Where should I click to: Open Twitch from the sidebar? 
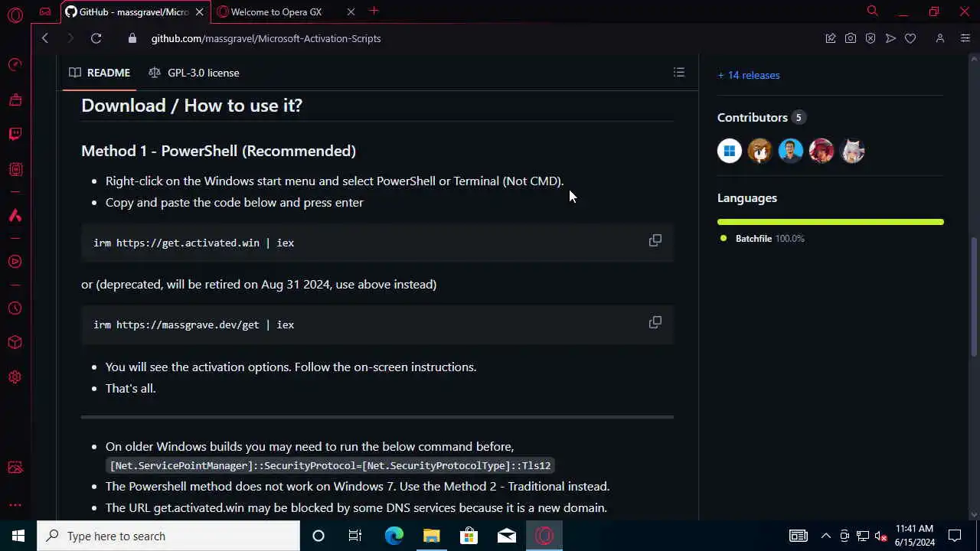pyautogui.click(x=15, y=134)
